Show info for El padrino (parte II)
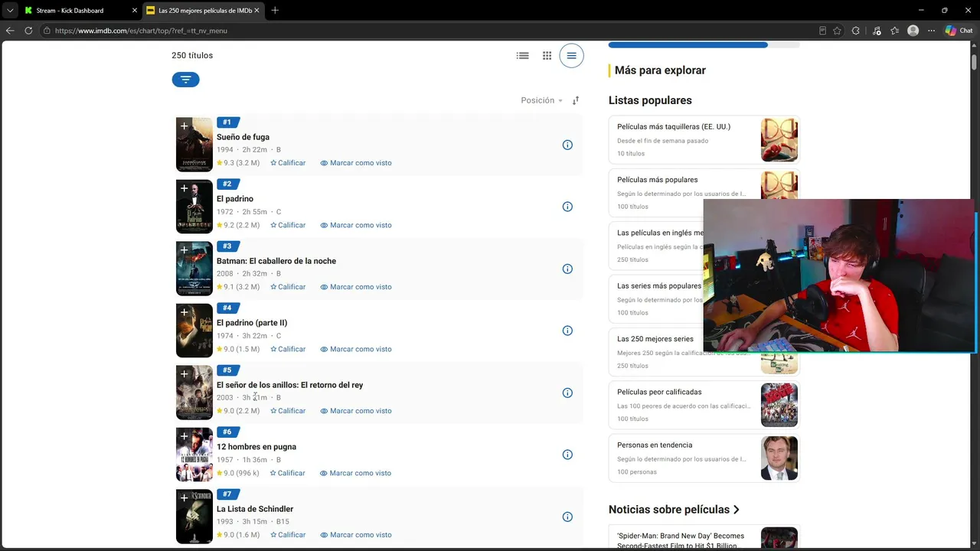Image resolution: width=980 pixels, height=551 pixels. (x=567, y=331)
